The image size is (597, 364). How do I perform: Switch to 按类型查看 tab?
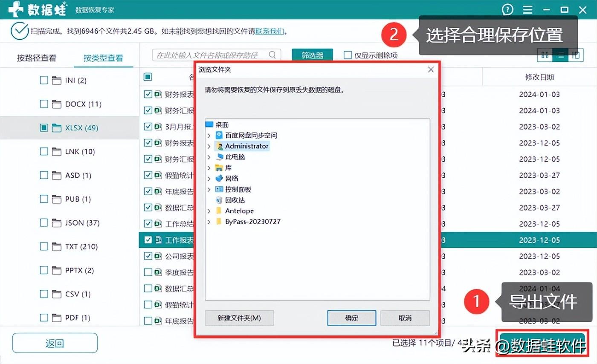103,58
